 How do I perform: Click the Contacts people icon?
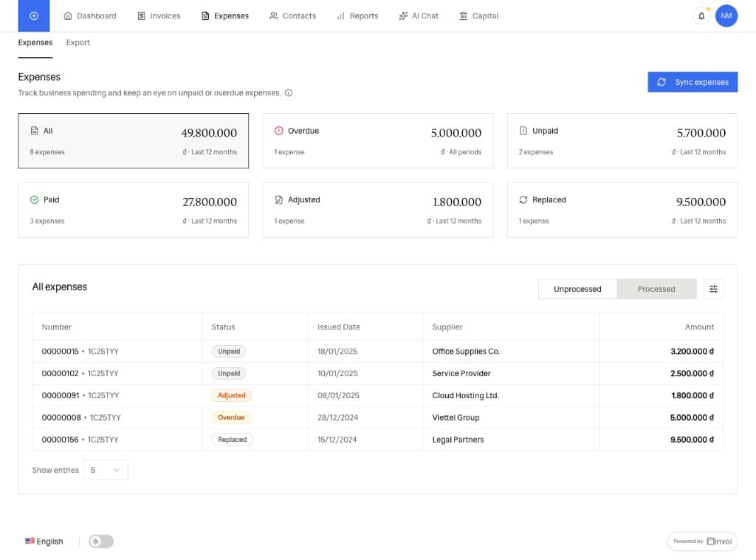coord(274,16)
